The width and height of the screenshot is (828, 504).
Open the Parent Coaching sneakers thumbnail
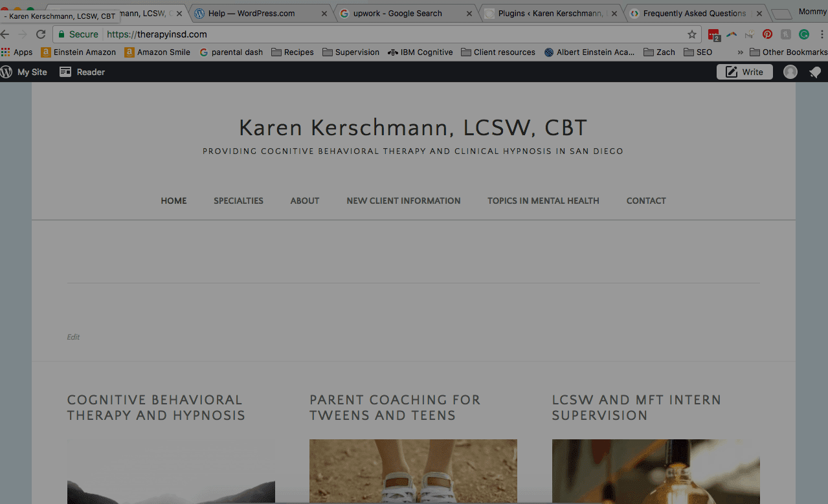[413, 472]
